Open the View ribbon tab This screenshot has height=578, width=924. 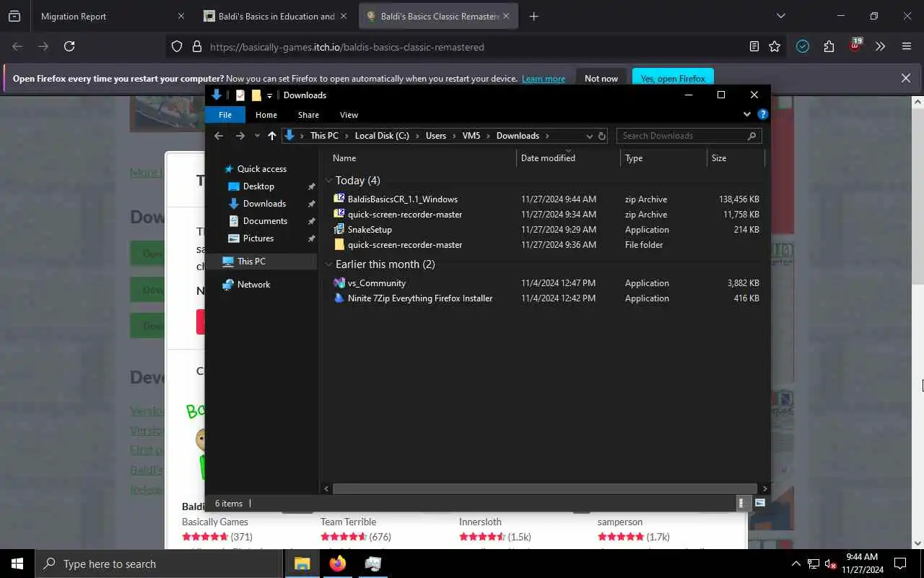click(x=349, y=114)
